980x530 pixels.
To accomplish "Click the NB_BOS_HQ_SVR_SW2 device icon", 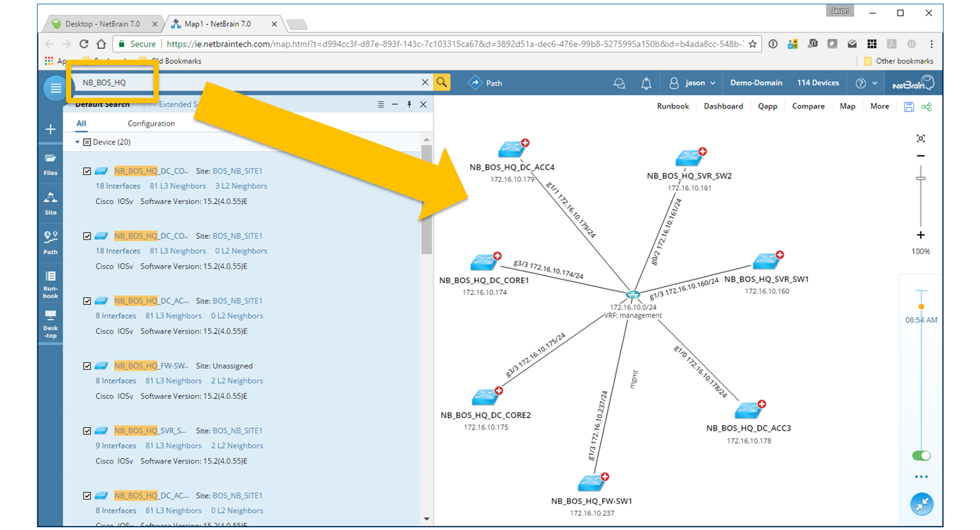I will click(689, 158).
